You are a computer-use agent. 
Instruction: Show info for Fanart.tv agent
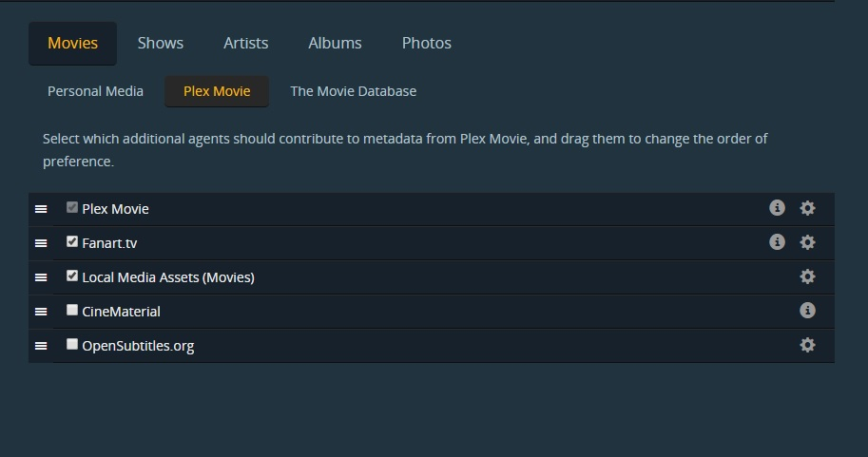pos(777,242)
